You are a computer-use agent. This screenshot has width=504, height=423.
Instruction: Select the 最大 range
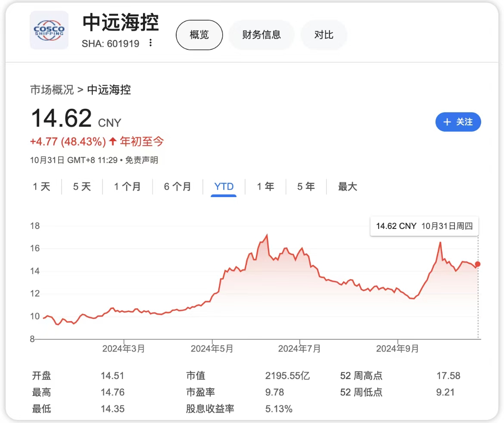click(x=348, y=186)
